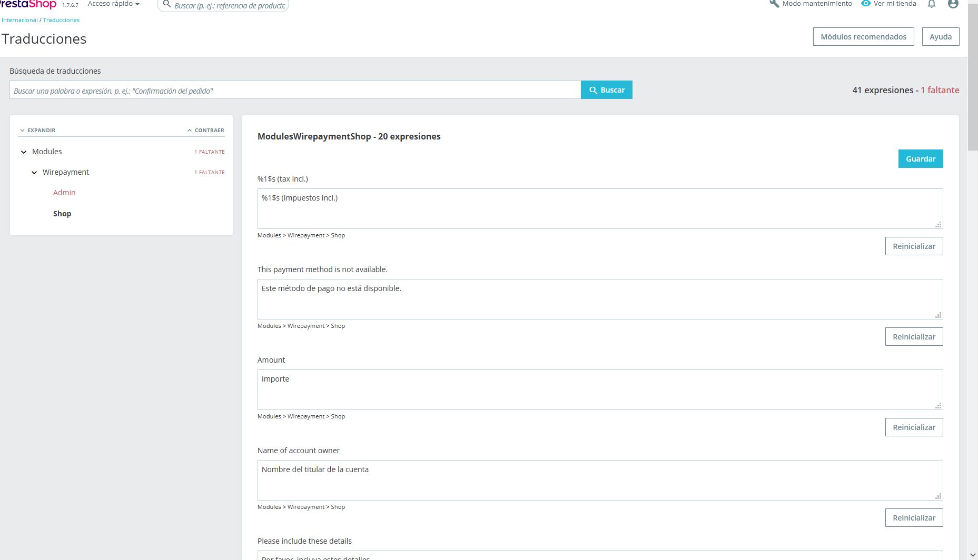Click Expandir to expand all nodes
Viewport: 978px width, 560px height.
tap(37, 130)
